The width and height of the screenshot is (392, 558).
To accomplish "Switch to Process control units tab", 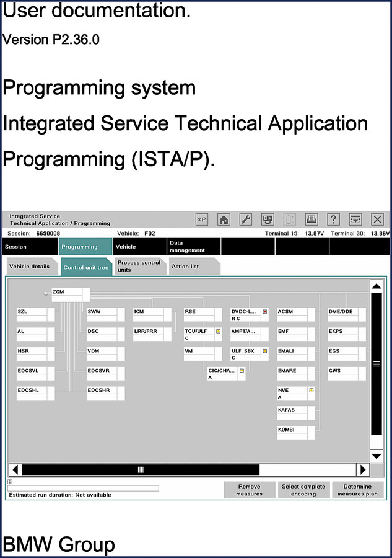I will [x=141, y=266].
